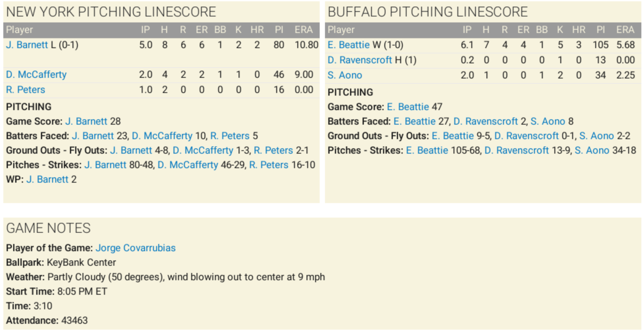Click J. Barnett link beside Game Score
This screenshot has width=644, height=331.
[86, 121]
